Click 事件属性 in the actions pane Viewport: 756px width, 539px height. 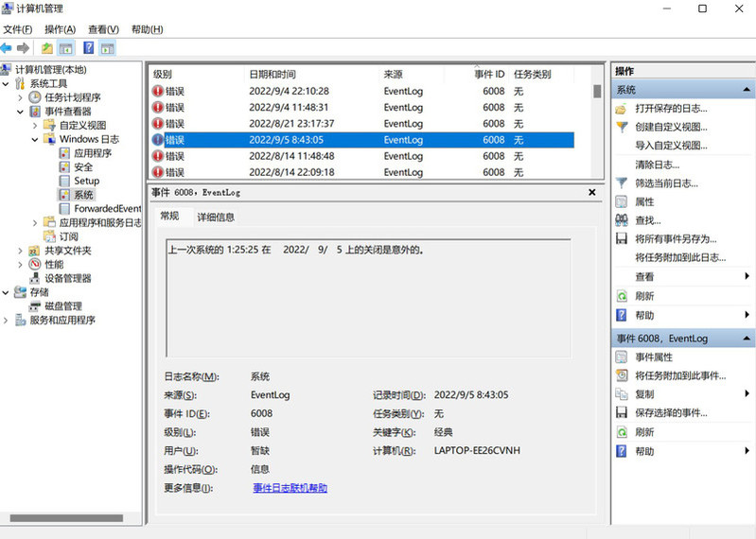click(653, 357)
